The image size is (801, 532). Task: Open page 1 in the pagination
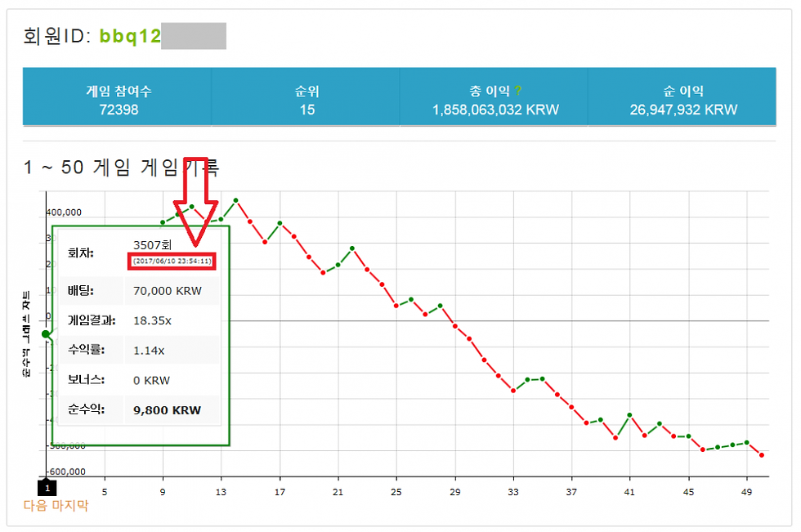(47, 488)
